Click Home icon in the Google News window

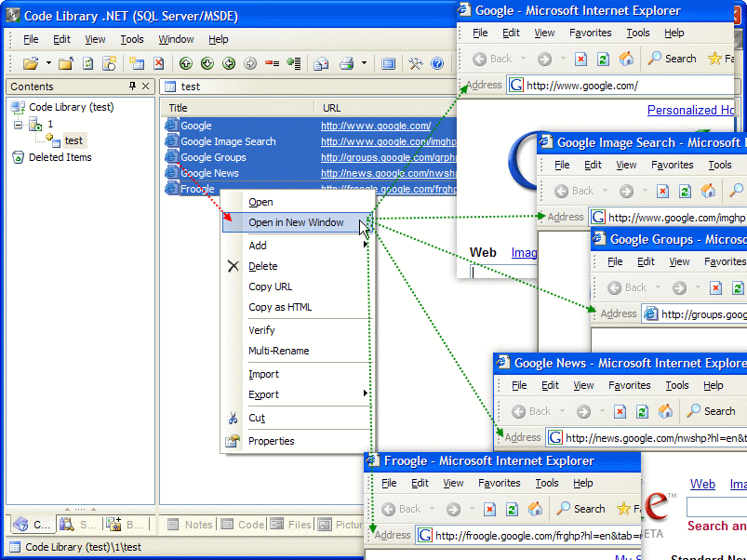point(665,411)
